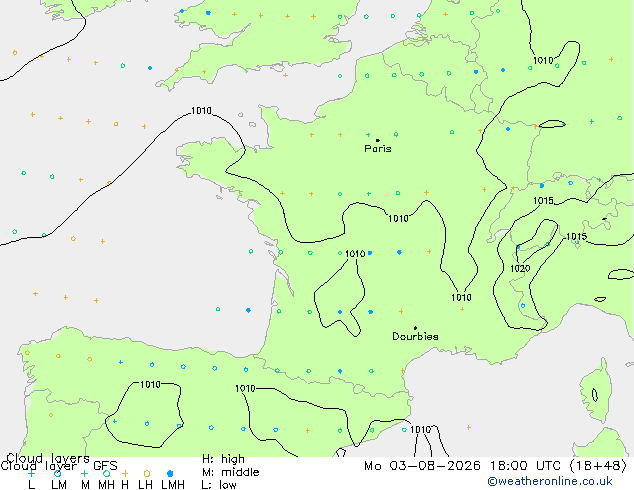The width and height of the screenshot is (634, 490).
Task: Click the LH legend label text
Action: point(145,485)
